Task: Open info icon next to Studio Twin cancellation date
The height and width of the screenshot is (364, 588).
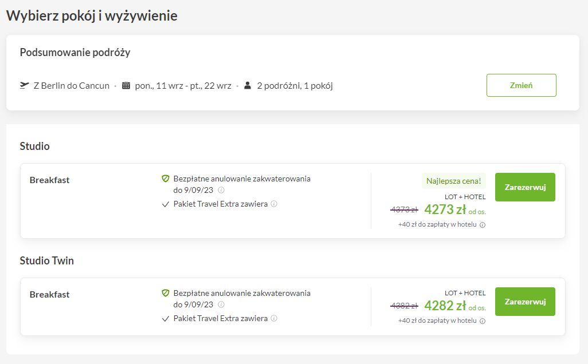Action: pyautogui.click(x=221, y=305)
